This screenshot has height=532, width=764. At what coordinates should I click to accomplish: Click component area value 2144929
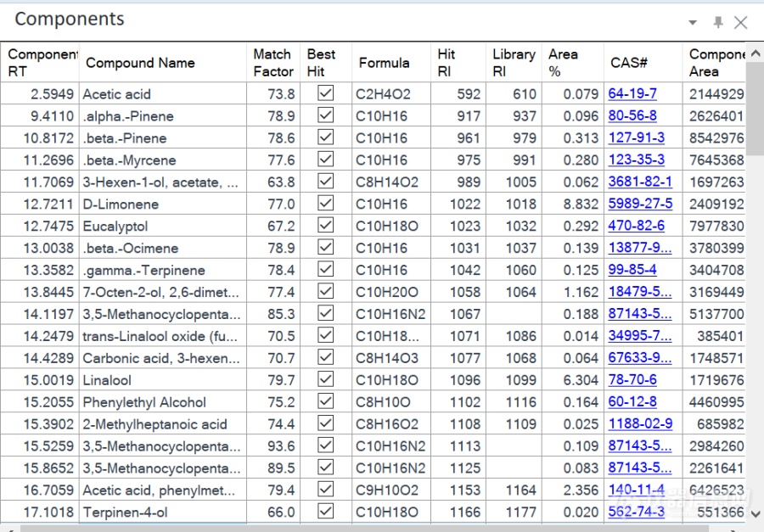pyautogui.click(x=714, y=93)
